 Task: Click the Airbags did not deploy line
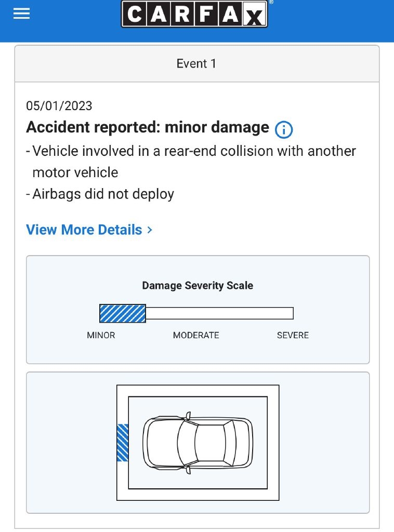coord(103,194)
